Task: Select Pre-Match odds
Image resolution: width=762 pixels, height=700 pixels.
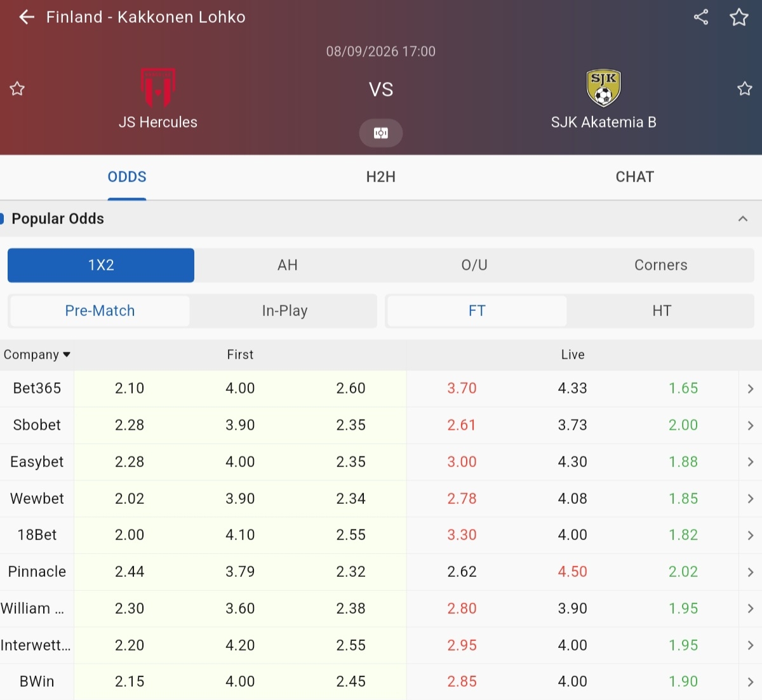Action: pyautogui.click(x=100, y=311)
